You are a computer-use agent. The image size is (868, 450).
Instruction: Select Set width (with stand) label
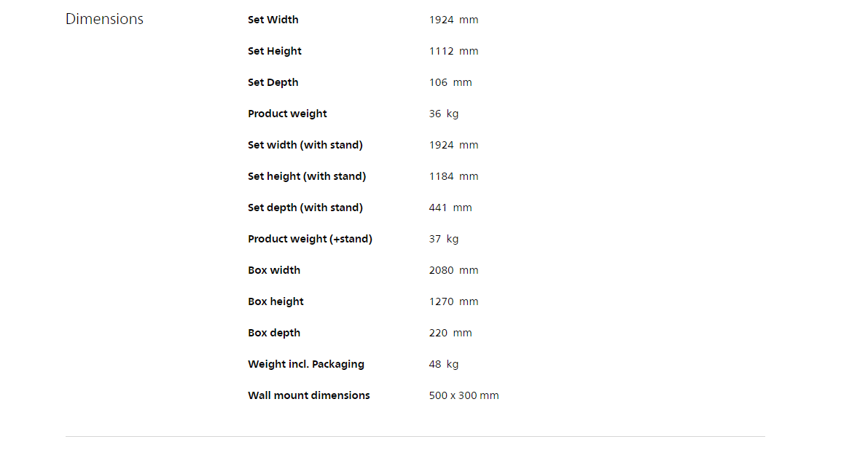click(305, 145)
